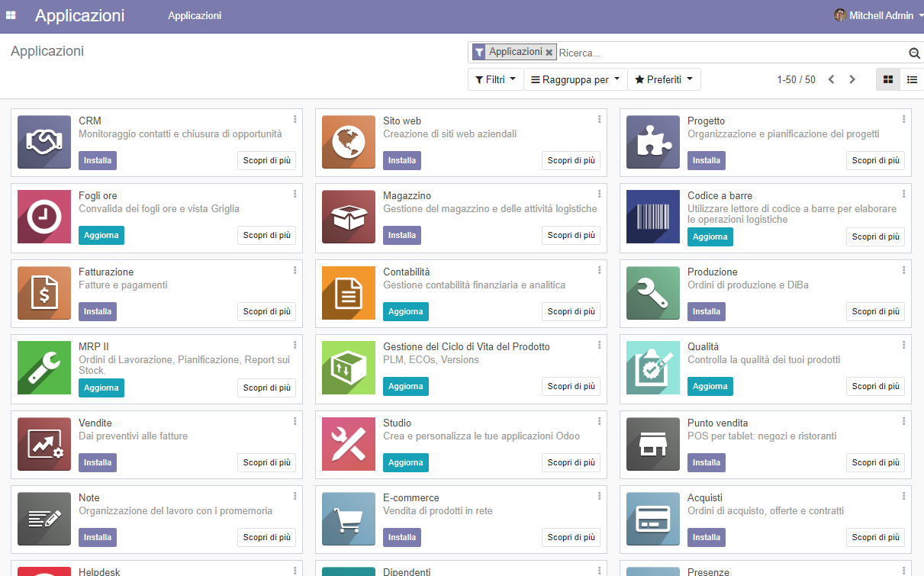Open the Fatturazione dollar invoice icon

[x=43, y=293]
